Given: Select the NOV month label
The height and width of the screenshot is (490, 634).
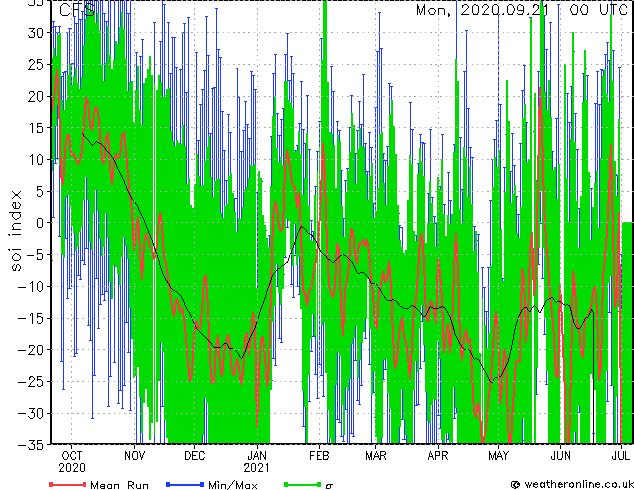Looking at the screenshot, I should (x=135, y=456).
